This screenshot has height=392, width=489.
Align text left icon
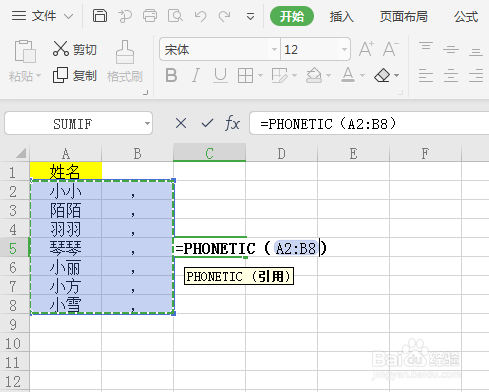(x=426, y=75)
